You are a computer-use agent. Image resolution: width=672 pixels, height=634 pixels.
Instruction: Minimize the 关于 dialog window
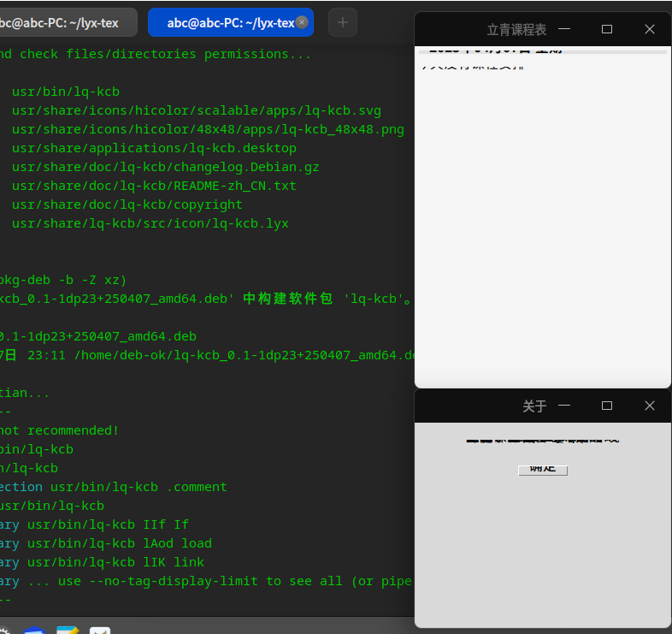[x=564, y=406]
